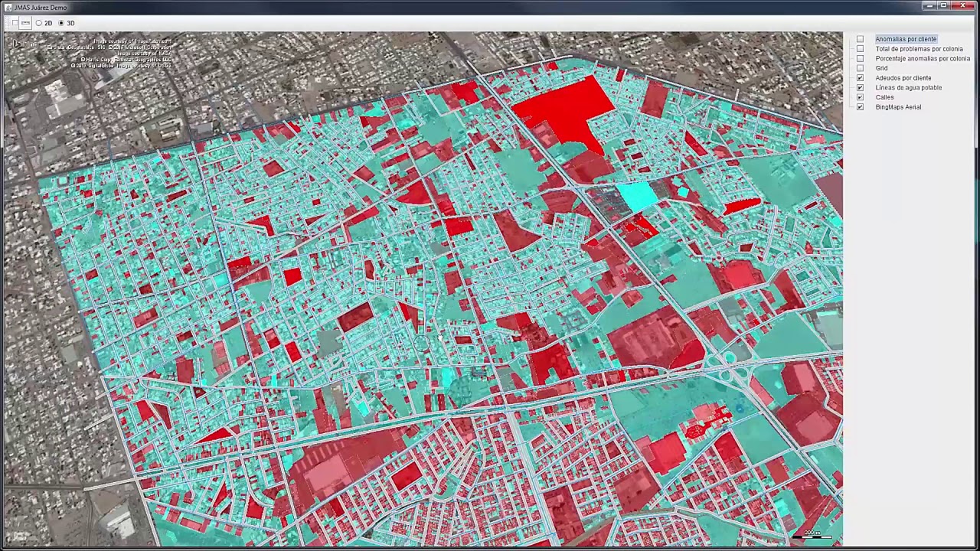Turn on the Grid layer checkbox
The height and width of the screenshot is (551, 980).
tap(860, 68)
